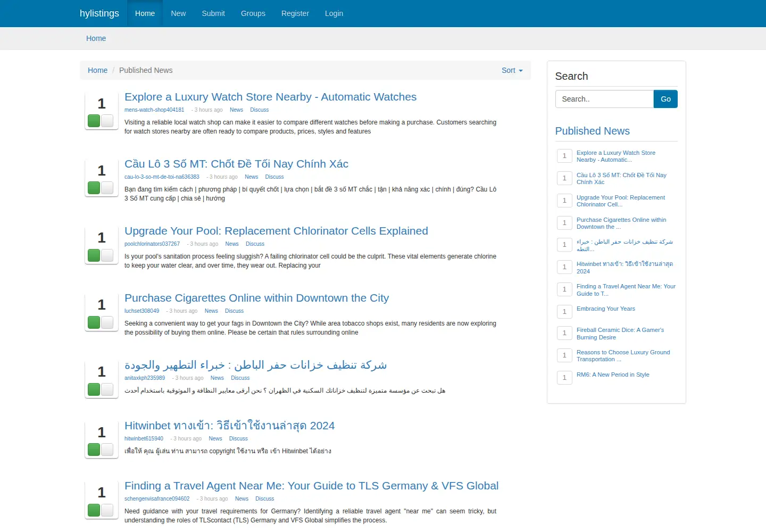Image resolution: width=766 pixels, height=532 pixels.
Task: Click "3 hours ago" under Purchase Cigarettes story
Action: (x=183, y=311)
